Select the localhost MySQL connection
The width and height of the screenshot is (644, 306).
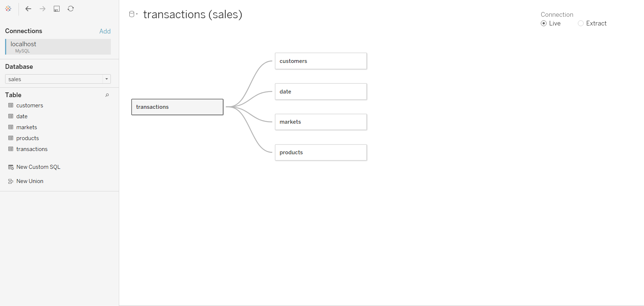point(58,47)
